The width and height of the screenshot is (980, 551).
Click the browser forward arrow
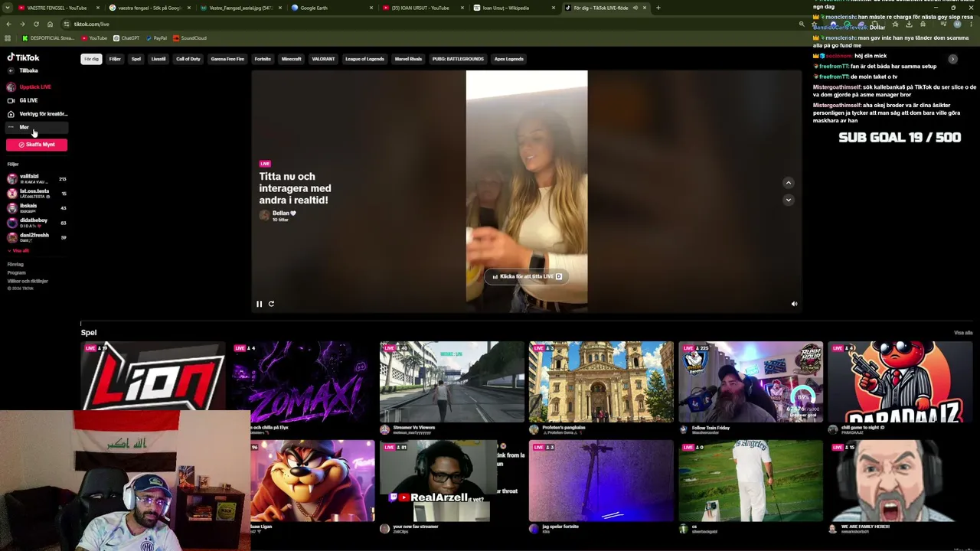point(22,24)
